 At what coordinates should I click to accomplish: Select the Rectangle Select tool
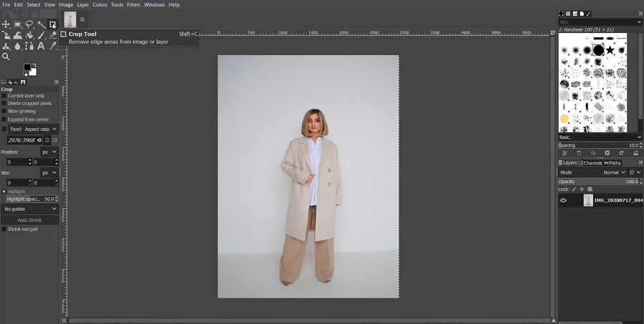point(18,25)
